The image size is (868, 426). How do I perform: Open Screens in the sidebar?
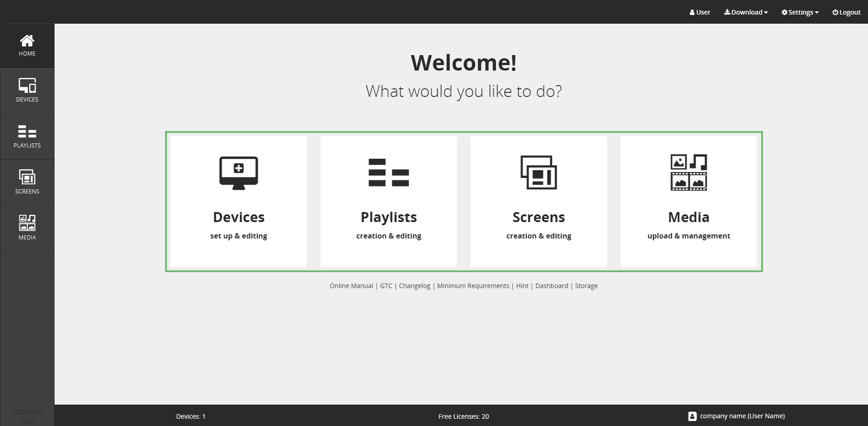tap(27, 183)
